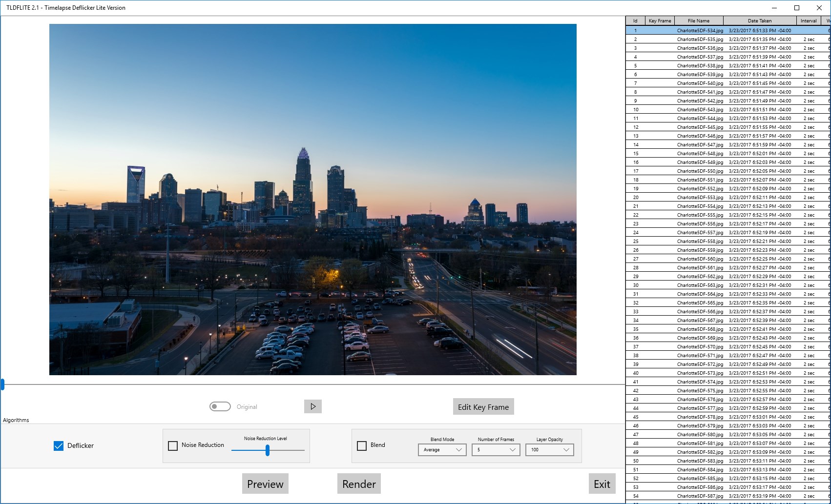Click the Preview button
This screenshot has width=831, height=504.
click(265, 484)
